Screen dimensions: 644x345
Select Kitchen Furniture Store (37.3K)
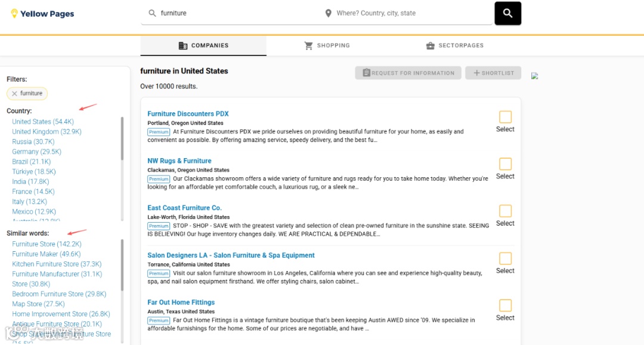click(x=57, y=264)
